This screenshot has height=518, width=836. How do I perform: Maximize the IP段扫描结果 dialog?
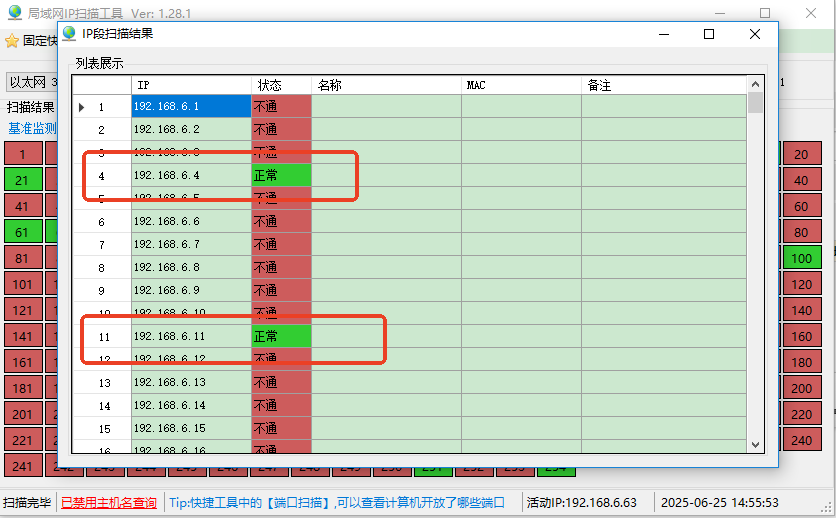coord(709,34)
